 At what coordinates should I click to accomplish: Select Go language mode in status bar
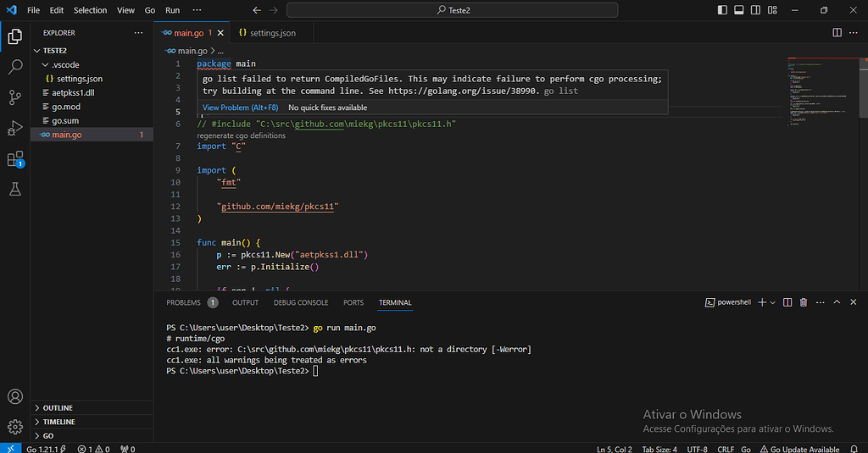(x=746, y=449)
